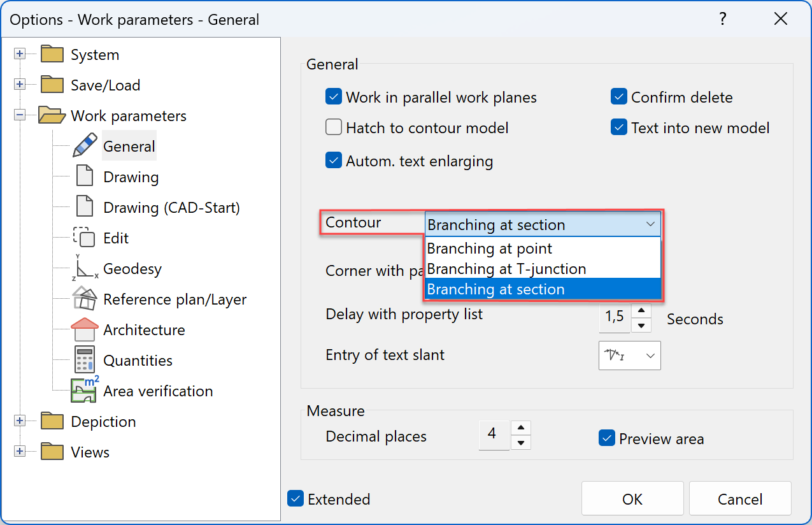Click the Reference plan/Layer icon
The image size is (812, 525).
click(85, 299)
